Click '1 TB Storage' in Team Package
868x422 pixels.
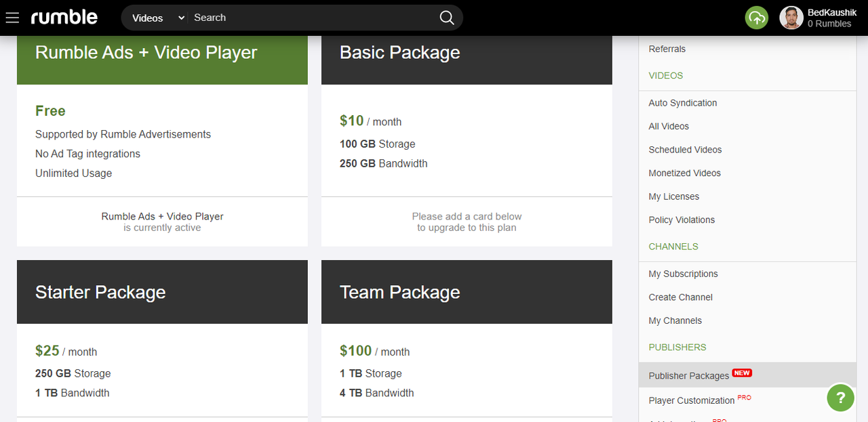click(x=370, y=373)
